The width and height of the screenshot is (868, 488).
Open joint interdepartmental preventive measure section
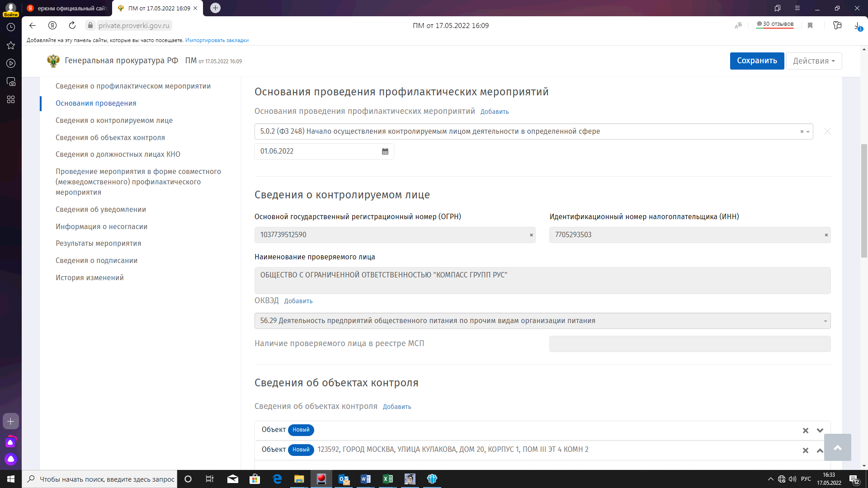[138, 182]
